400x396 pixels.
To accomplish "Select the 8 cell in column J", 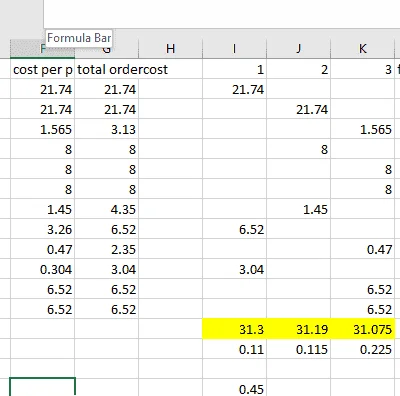I will (x=298, y=149).
